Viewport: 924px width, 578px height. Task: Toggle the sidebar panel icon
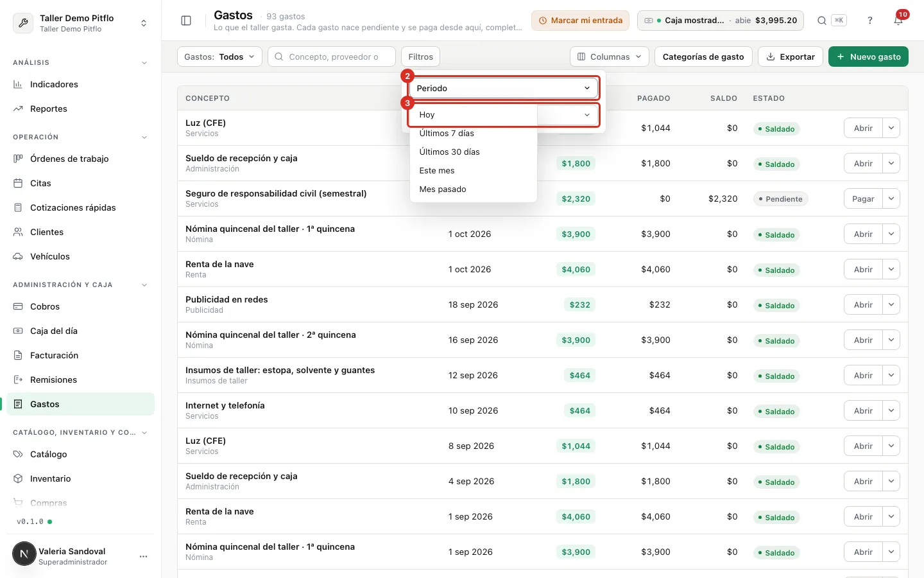click(186, 21)
